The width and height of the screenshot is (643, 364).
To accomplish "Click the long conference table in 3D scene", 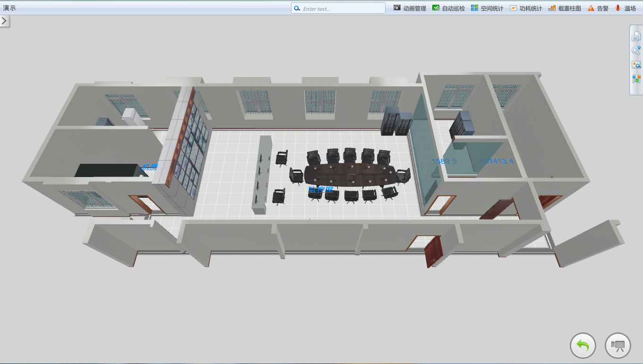I will (349, 174).
